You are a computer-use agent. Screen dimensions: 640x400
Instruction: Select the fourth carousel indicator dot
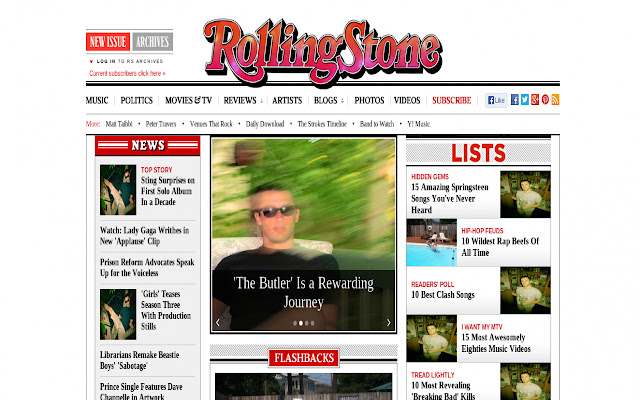pos(312,323)
